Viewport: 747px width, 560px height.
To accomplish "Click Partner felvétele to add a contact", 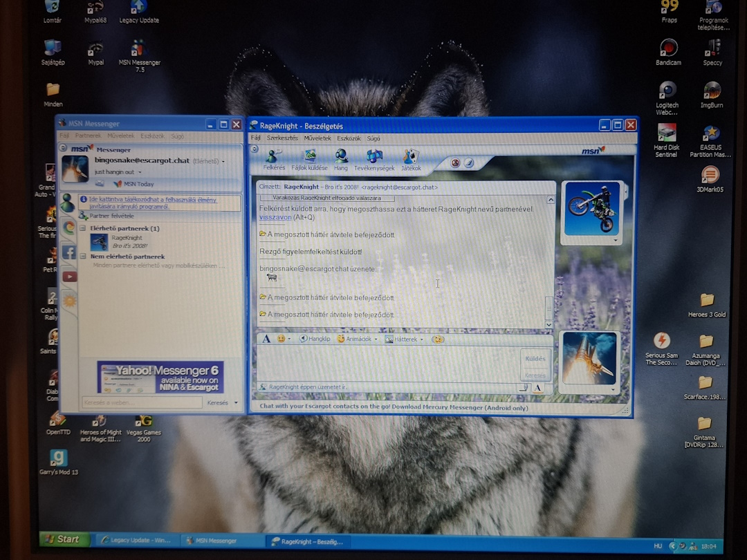I will coord(108,216).
